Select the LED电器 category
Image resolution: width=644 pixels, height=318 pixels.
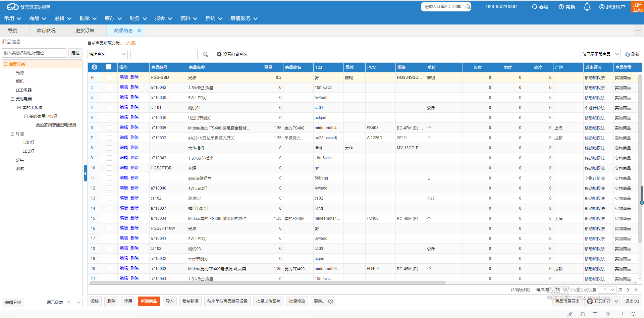pos(24,90)
